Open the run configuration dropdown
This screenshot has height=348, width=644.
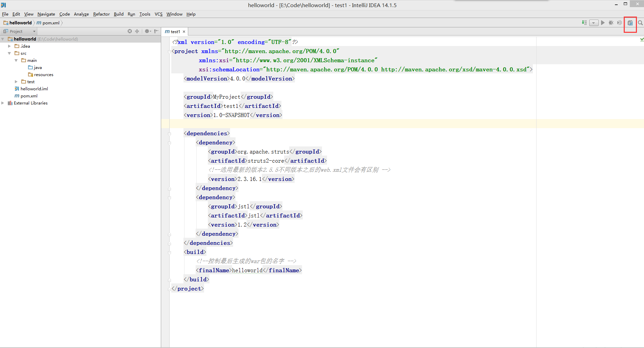(594, 23)
